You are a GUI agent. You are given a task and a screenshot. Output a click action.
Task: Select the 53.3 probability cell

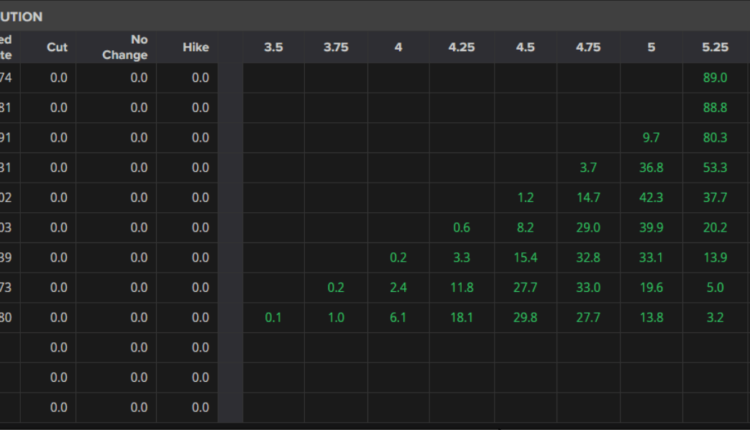pyautogui.click(x=714, y=168)
